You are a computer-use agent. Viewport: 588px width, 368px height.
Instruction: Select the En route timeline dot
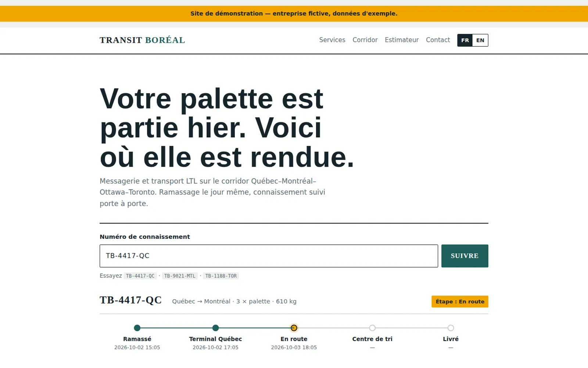tap(294, 328)
